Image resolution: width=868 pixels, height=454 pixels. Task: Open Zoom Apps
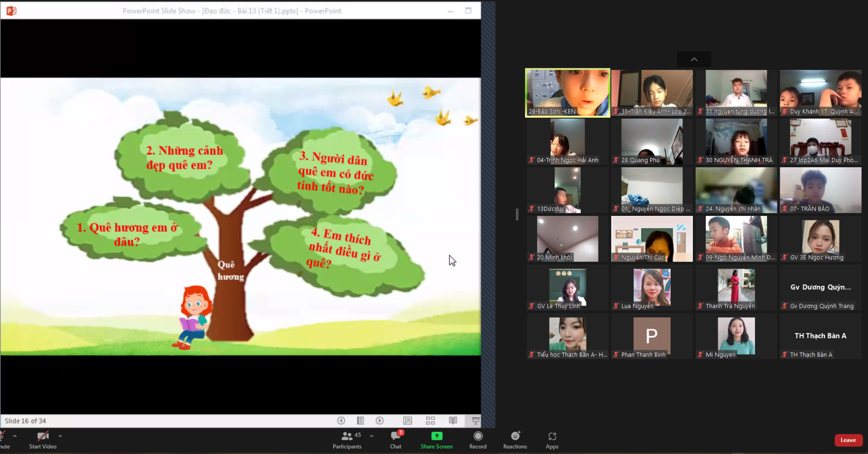[552, 440]
